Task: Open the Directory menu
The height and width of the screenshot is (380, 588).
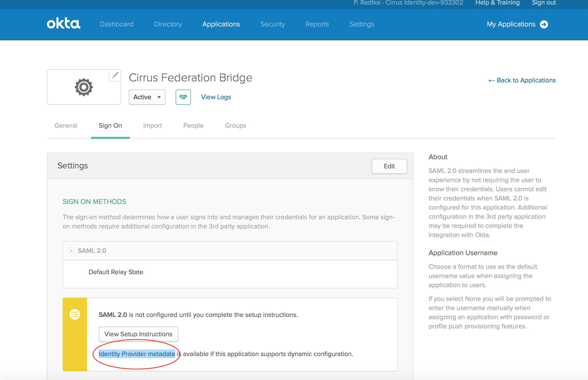Action: click(x=168, y=24)
